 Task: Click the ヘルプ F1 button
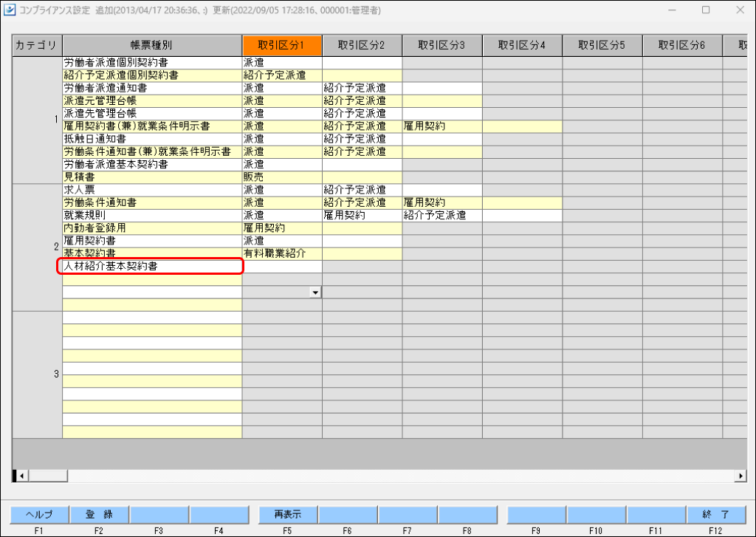(x=40, y=514)
